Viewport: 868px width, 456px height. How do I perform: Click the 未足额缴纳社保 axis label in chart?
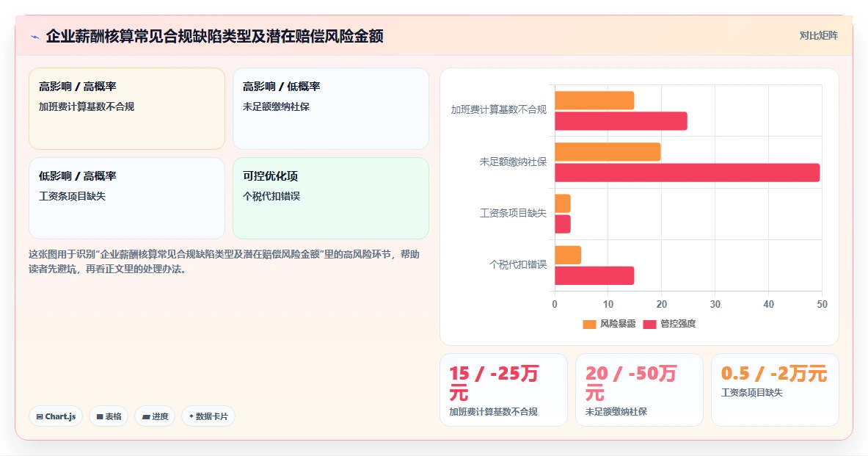(513, 162)
